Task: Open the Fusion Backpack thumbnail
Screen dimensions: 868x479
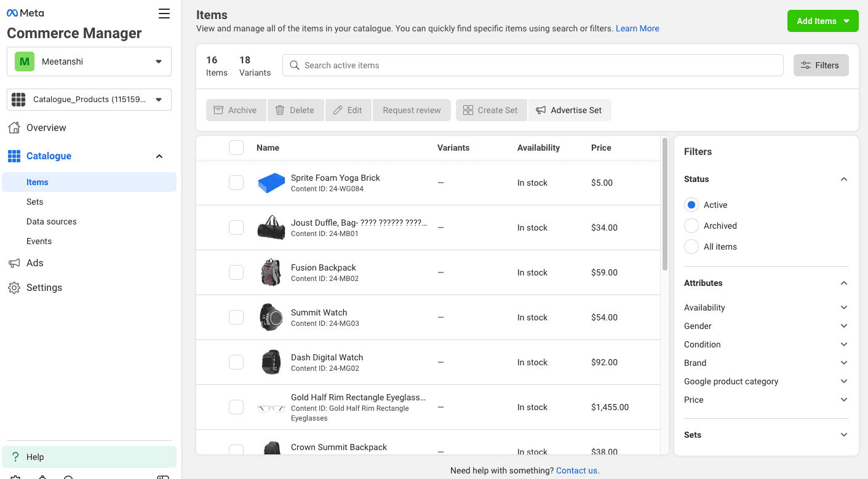Action: click(x=271, y=272)
